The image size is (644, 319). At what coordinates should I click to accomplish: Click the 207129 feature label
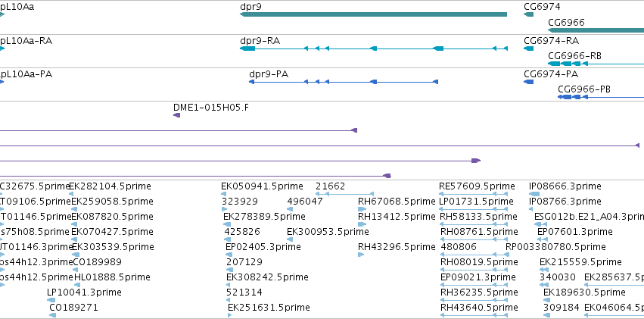pyautogui.click(x=244, y=262)
